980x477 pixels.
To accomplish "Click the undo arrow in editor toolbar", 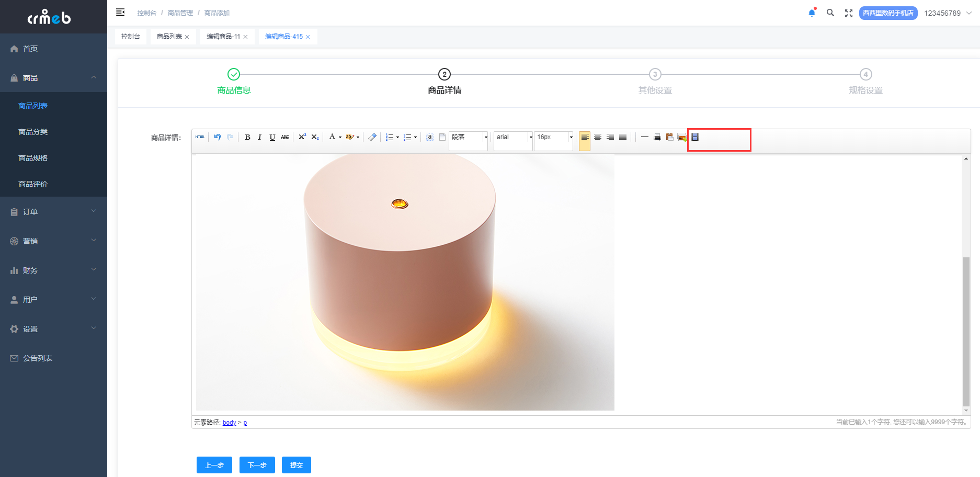I will (x=218, y=137).
